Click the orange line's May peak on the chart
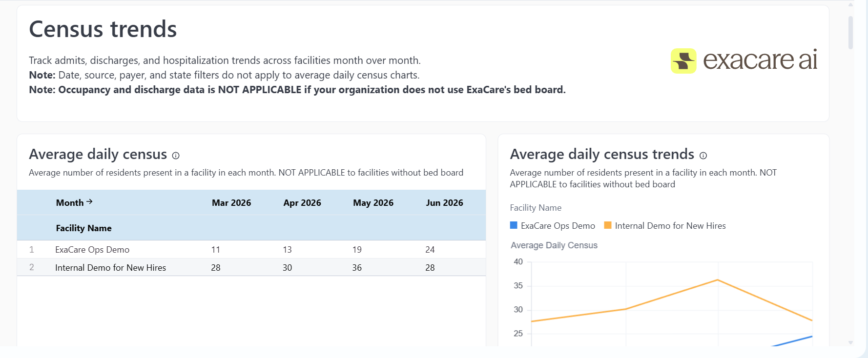868x358 pixels. 718,280
